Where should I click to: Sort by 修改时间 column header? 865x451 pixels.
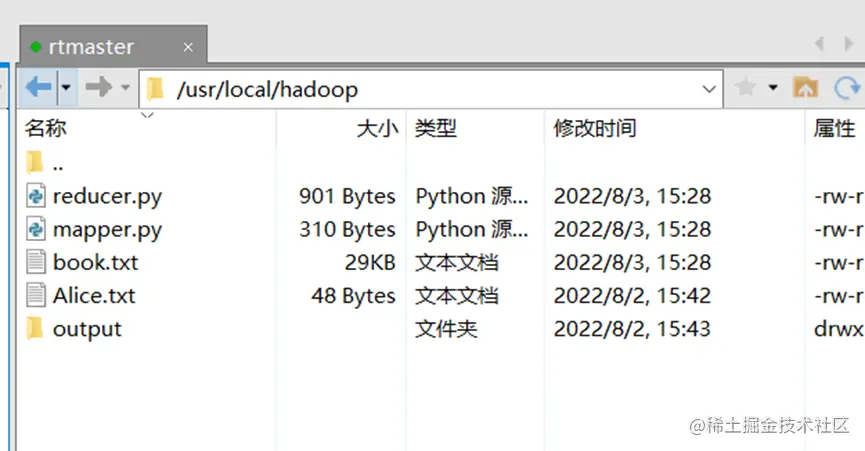pos(595,128)
